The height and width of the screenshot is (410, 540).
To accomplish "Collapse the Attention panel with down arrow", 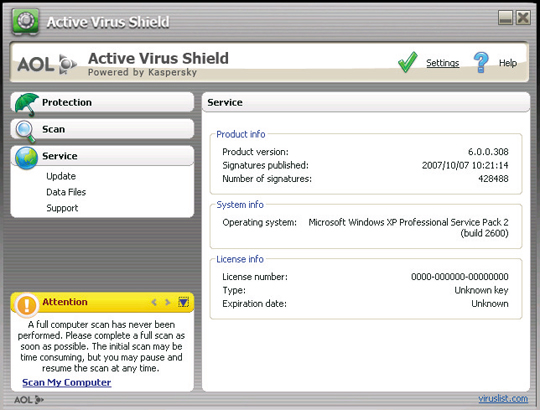I will [183, 302].
